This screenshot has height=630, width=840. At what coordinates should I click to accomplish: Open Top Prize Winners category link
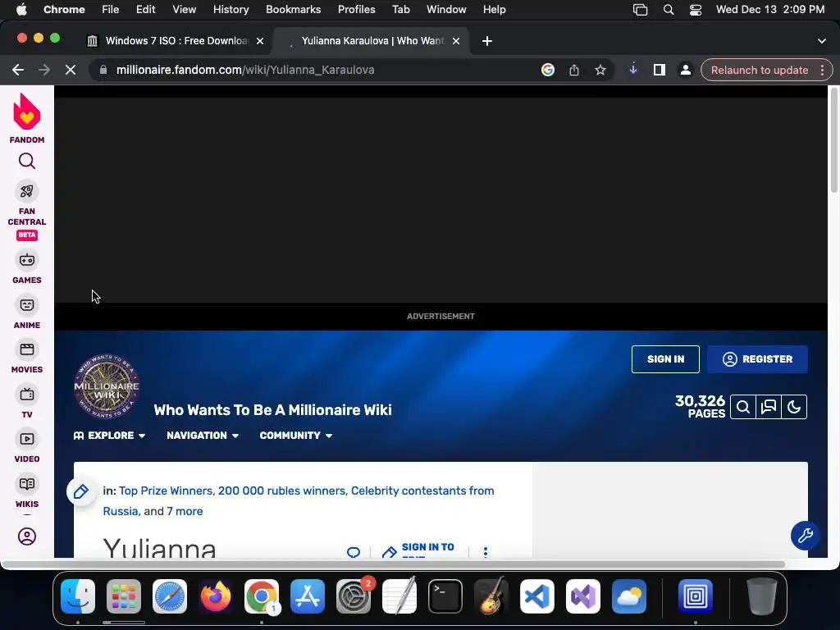coord(166,491)
